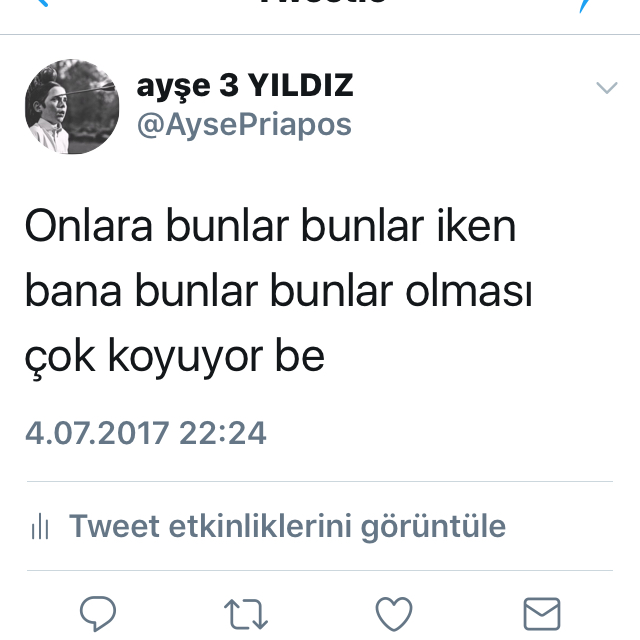Open the @AysePriapos handle link

[244, 124]
